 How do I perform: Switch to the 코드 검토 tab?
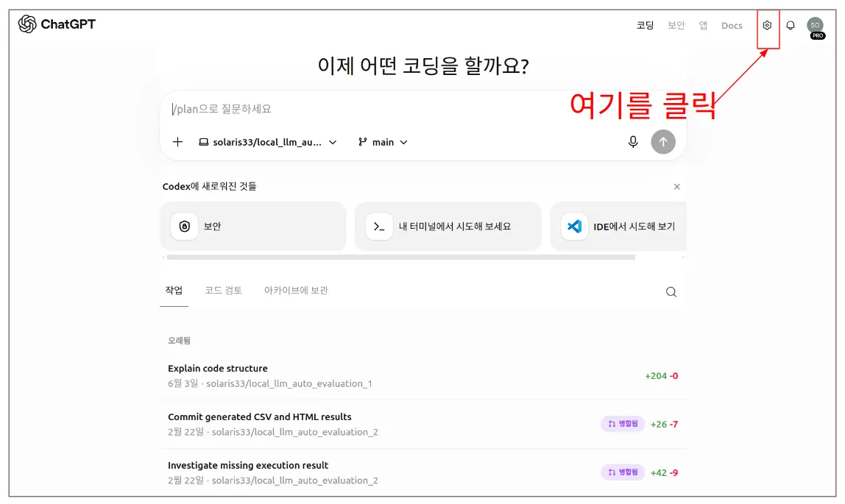coord(223,290)
